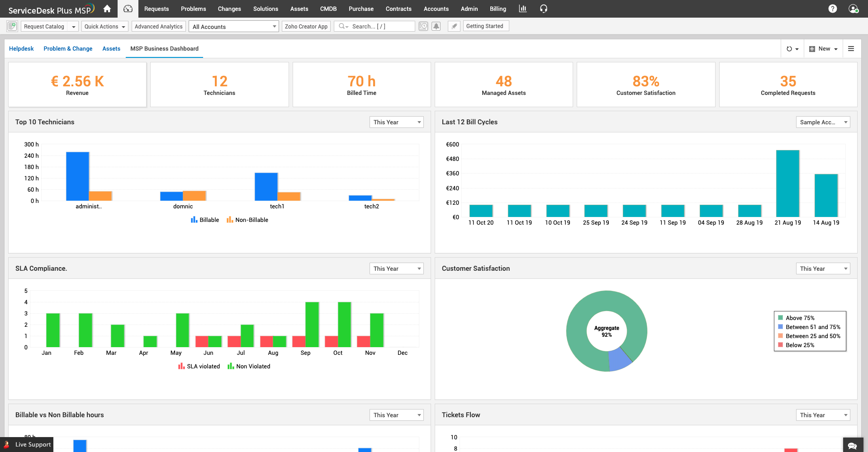Click the headset support icon
Screen dimensions: 868x452
pos(543,9)
